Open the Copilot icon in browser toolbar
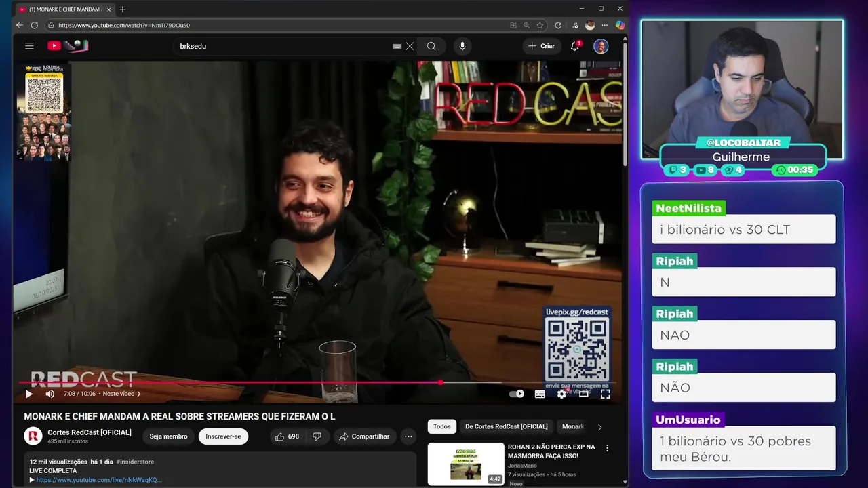 620,25
